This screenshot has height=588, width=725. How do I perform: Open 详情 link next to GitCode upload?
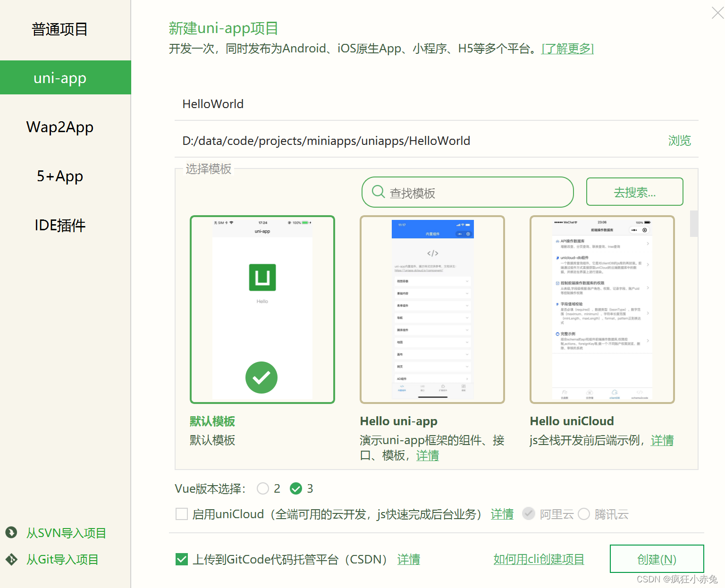tap(409, 559)
